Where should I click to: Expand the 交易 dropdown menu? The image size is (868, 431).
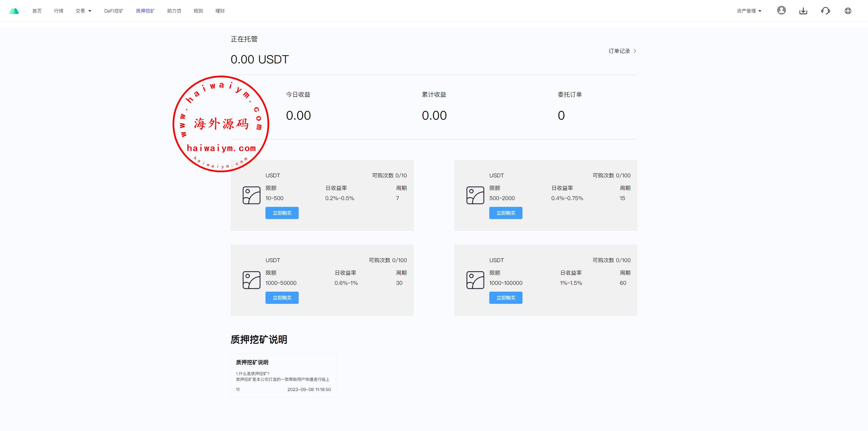click(x=83, y=11)
